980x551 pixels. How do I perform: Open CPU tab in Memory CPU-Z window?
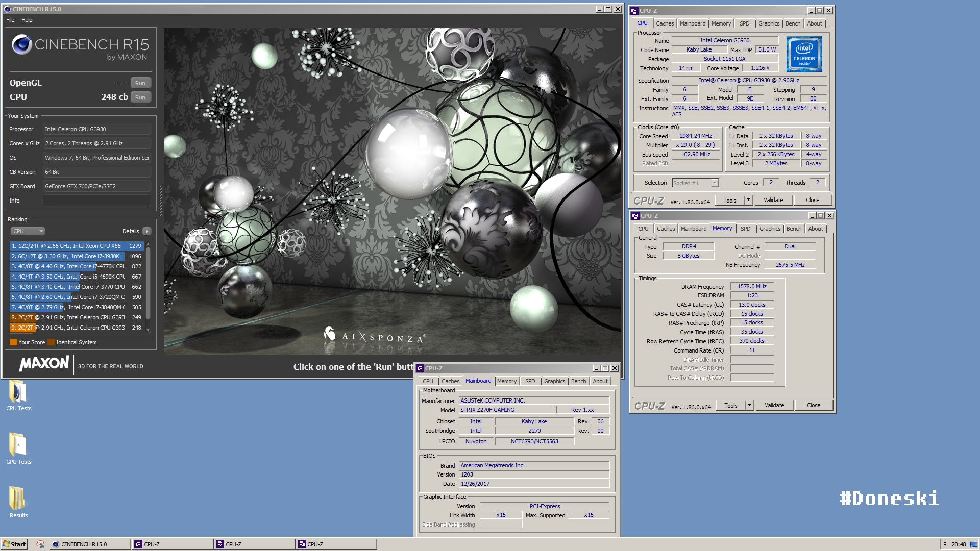click(x=643, y=229)
